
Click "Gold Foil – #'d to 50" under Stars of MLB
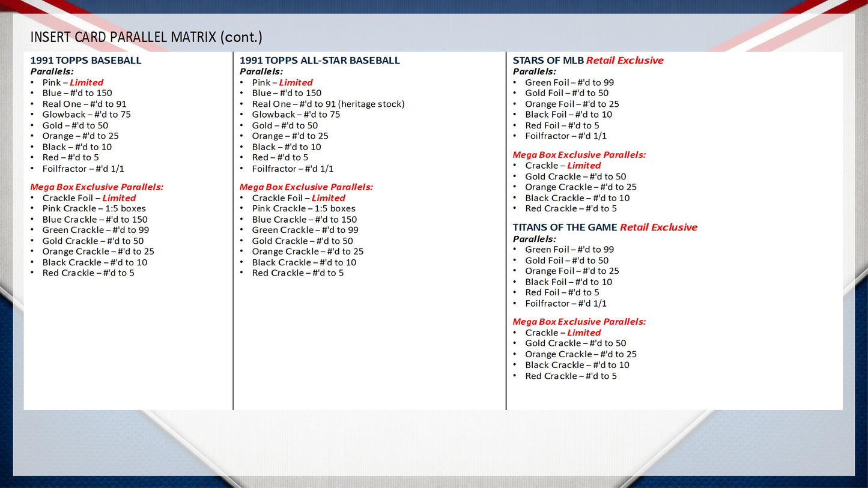click(x=567, y=93)
